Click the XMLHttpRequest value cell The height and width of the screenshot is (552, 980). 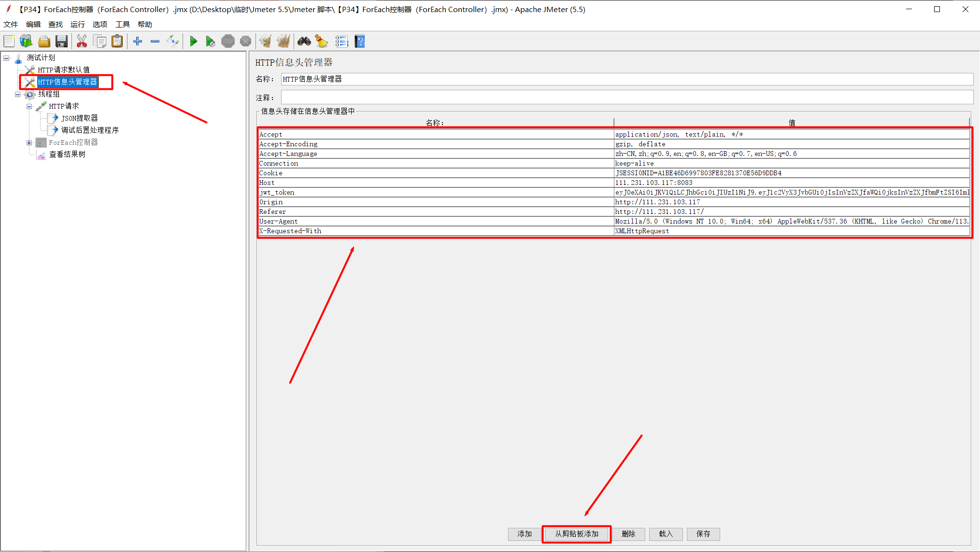(x=792, y=231)
